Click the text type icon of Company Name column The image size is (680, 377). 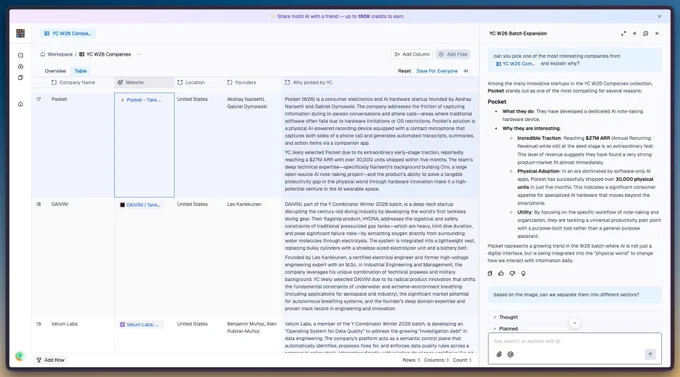(x=54, y=82)
